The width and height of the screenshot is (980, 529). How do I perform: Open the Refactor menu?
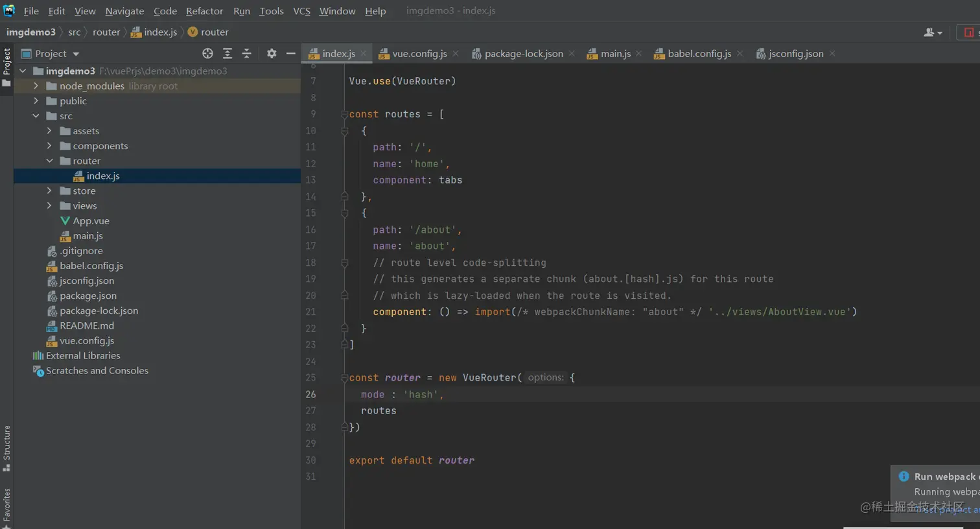204,11
